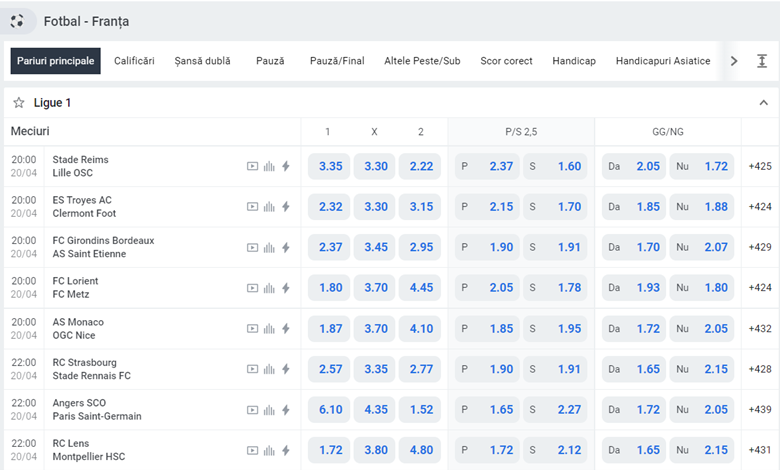This screenshot has height=470, width=780.
Task: Pick Lille OSC win odds 2.22
Action: [x=420, y=166]
